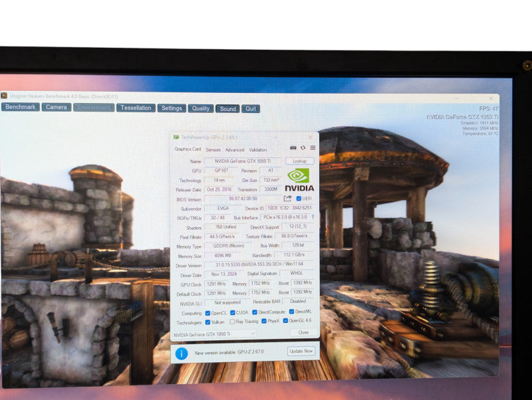The width and height of the screenshot is (532, 400).
Task: Enable the Ray Tracing checkbox
Action: pos(232,322)
